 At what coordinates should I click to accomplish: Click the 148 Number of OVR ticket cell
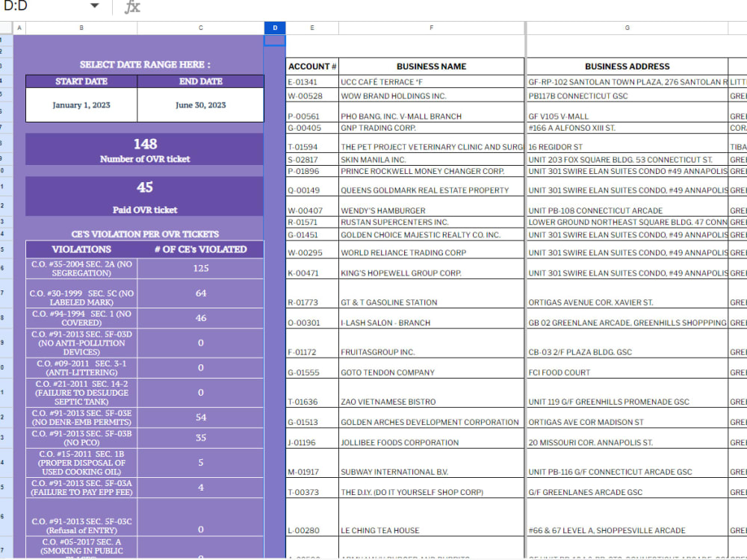click(x=144, y=149)
